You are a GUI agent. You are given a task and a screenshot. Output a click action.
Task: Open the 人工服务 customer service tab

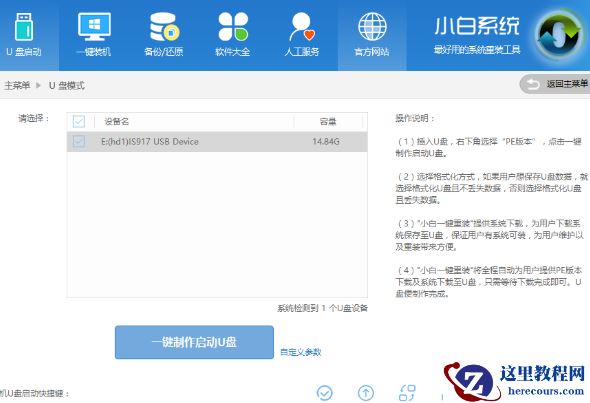click(x=302, y=35)
